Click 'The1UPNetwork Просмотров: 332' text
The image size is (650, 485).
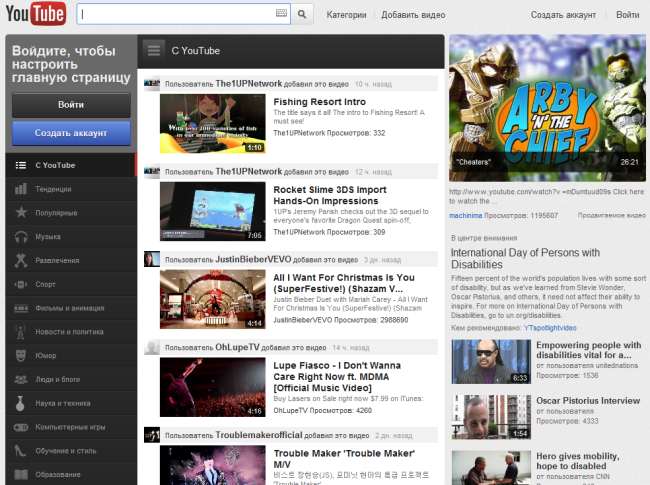[330, 133]
